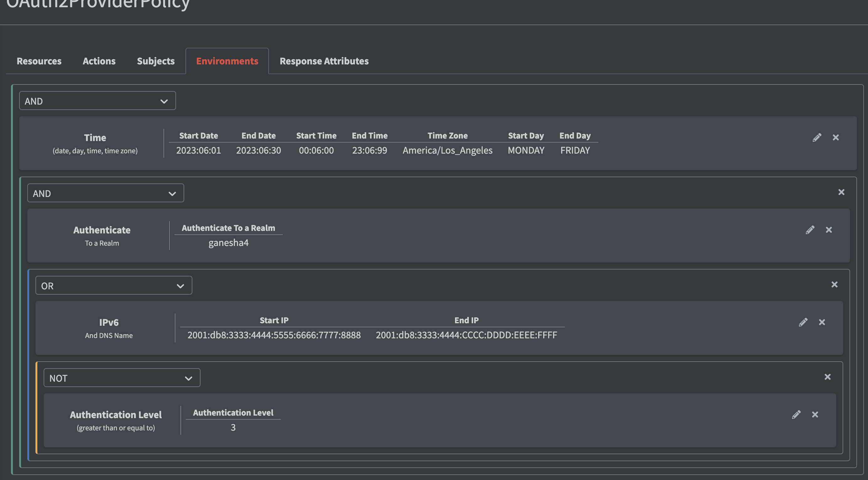
Task: Click the "(date, day, time, time zone)" subtitle
Action: pos(95,151)
